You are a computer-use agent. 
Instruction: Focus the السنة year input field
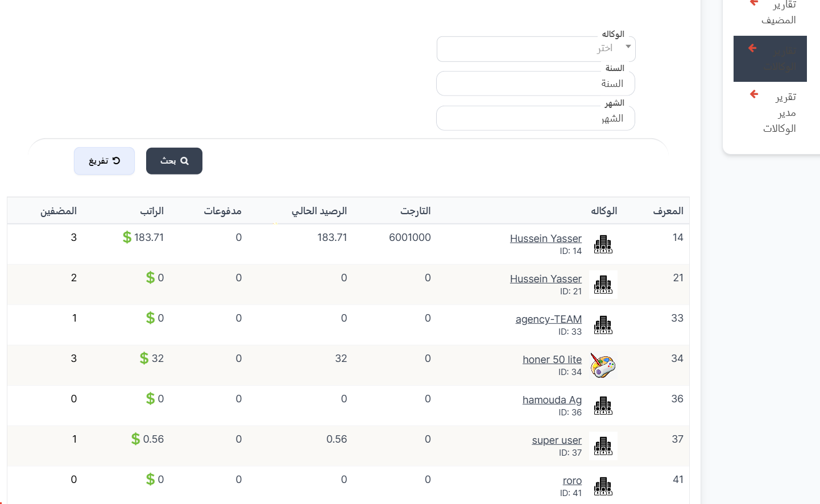[536, 84]
